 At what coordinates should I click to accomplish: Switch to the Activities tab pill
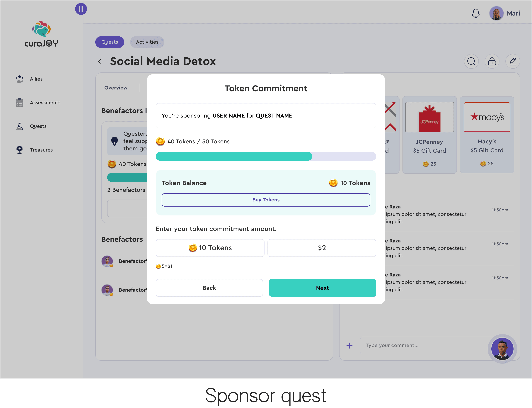[x=147, y=42]
